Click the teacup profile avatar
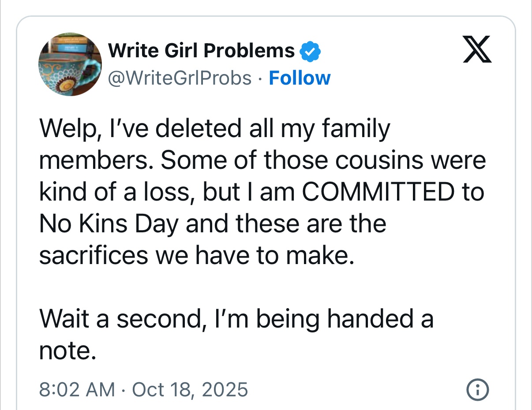532x410 pixels. (71, 64)
